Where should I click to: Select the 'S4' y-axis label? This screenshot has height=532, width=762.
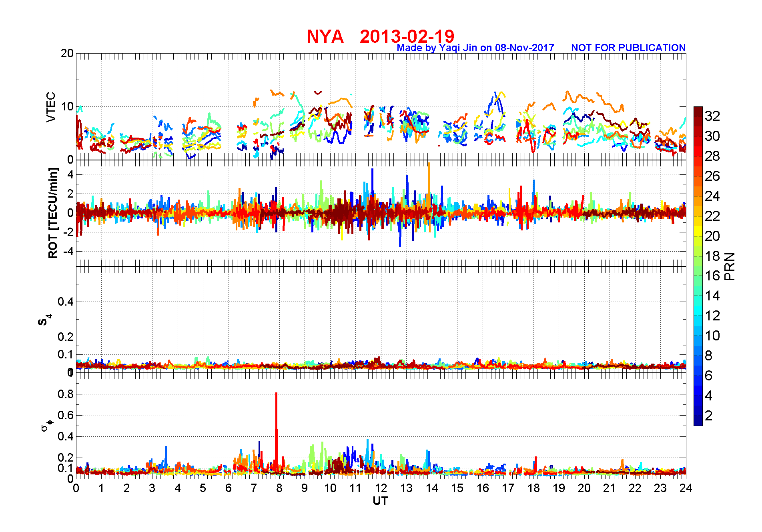[x=44, y=320]
